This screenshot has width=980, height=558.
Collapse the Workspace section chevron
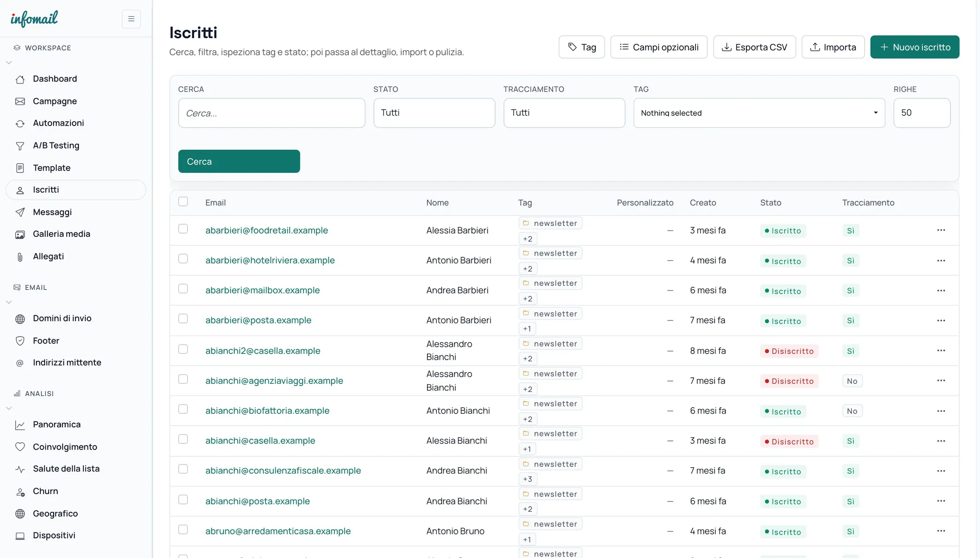[x=9, y=63]
